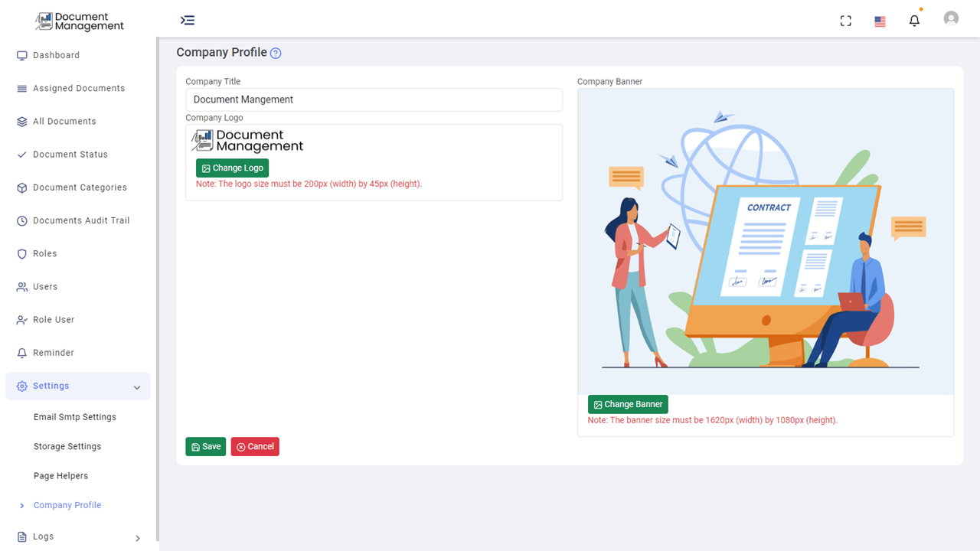Open the user profile avatar menu

point(951,18)
